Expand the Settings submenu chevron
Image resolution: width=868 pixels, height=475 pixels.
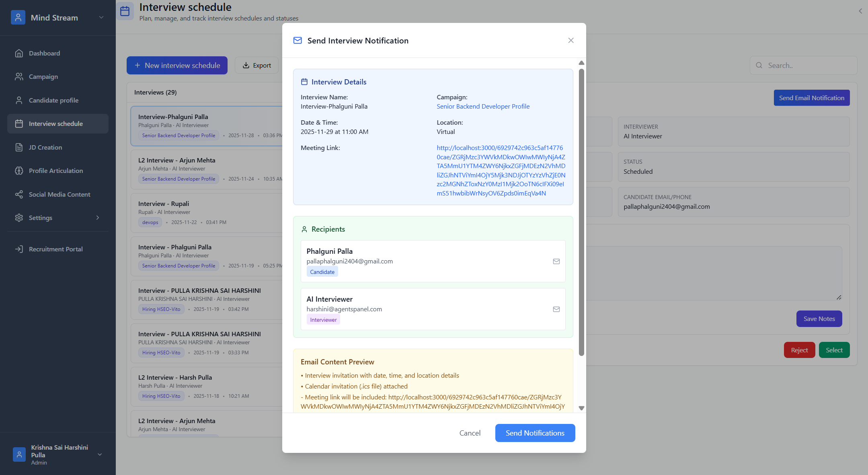pyautogui.click(x=98, y=218)
